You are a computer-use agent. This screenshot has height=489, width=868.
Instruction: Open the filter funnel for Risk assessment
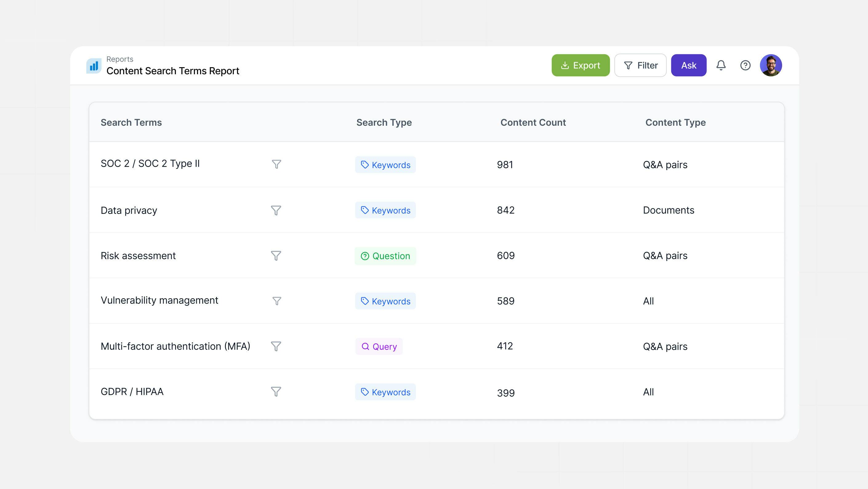[x=276, y=256]
